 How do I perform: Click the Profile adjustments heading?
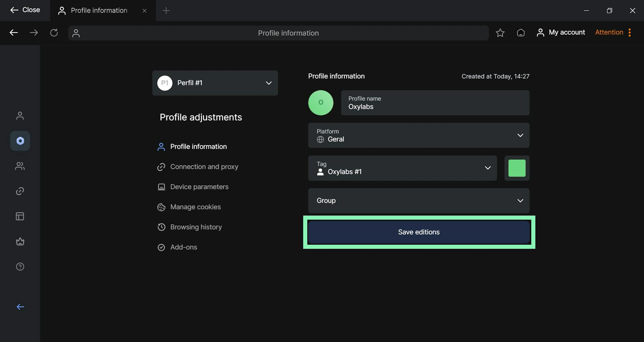pyautogui.click(x=201, y=117)
